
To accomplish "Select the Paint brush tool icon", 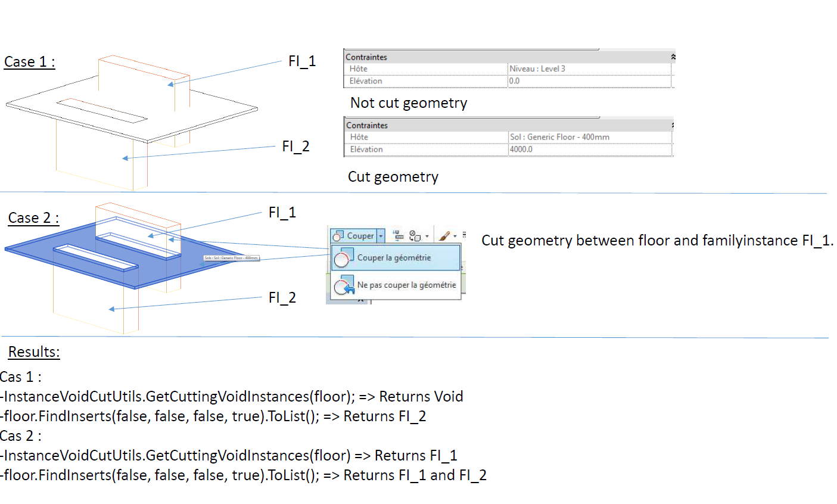I will click(x=444, y=236).
